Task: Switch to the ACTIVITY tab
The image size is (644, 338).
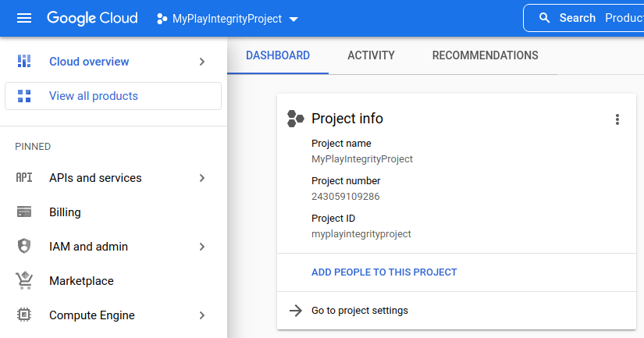Action: tap(371, 55)
